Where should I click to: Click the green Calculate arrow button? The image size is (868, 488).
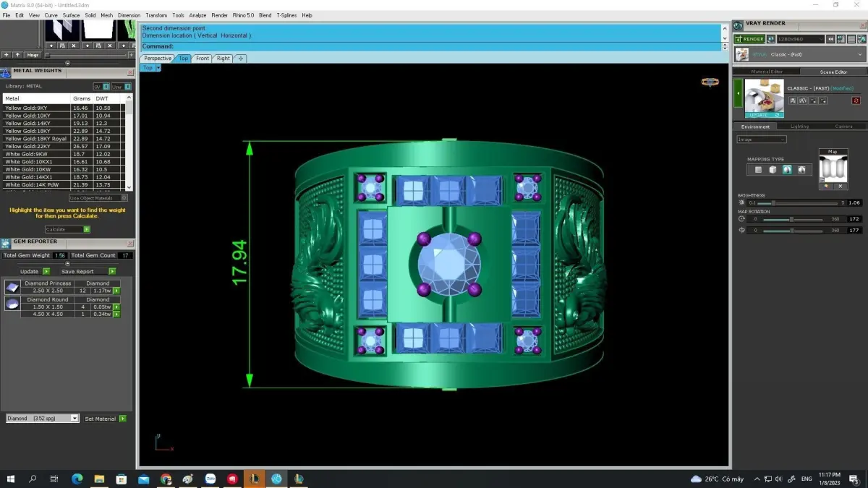click(87, 229)
